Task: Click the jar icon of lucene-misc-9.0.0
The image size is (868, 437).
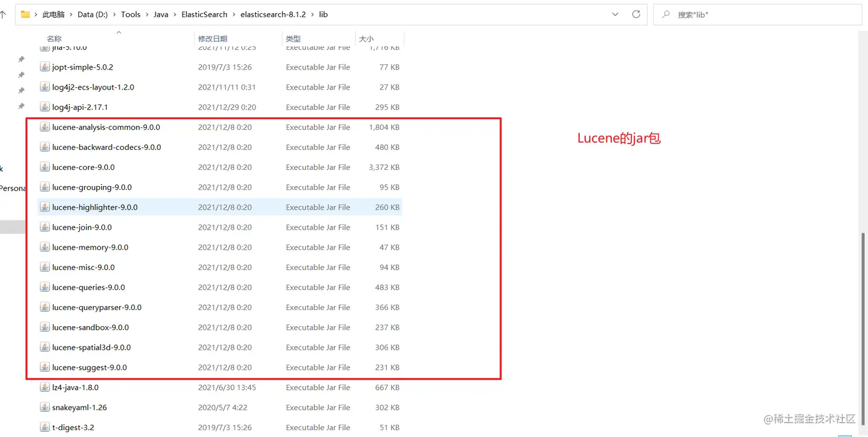Action: pos(45,268)
